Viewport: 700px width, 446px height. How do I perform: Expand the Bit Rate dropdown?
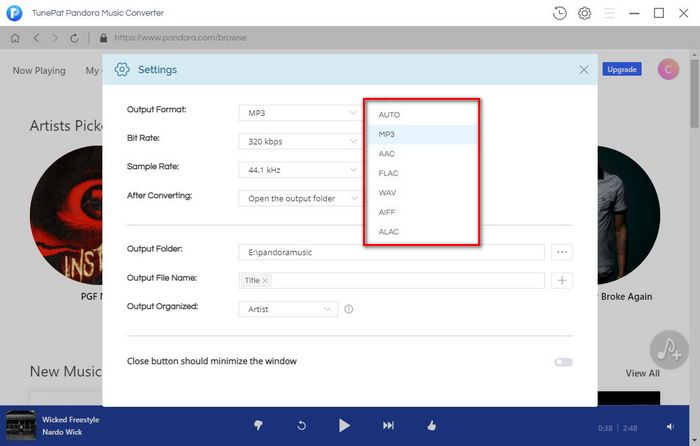tap(299, 142)
